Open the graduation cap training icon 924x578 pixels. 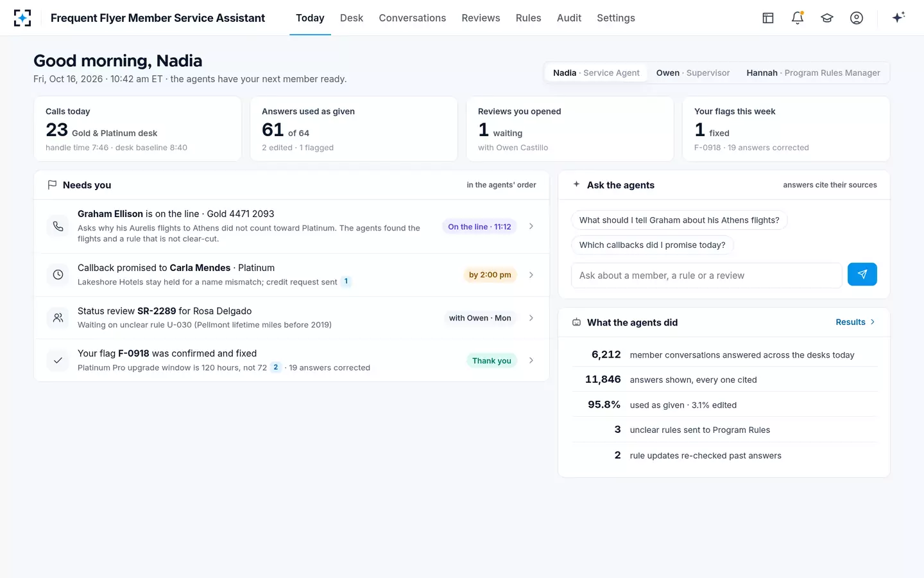827,18
